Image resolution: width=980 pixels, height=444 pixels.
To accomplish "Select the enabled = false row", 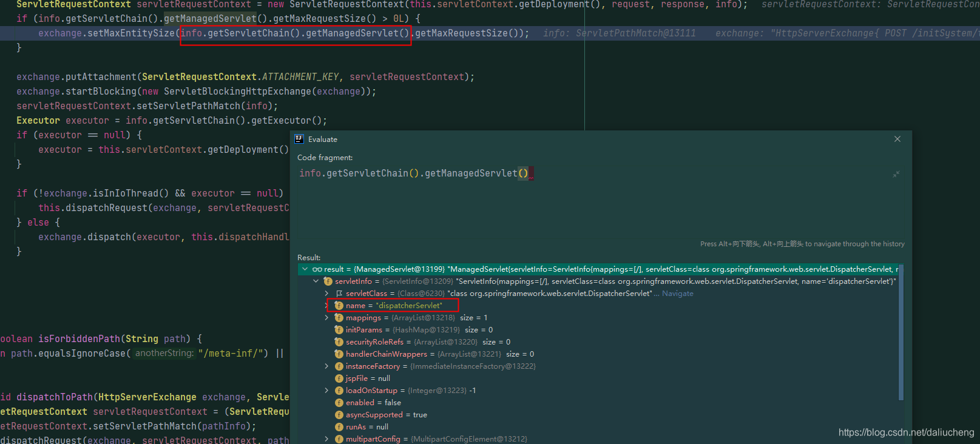I will pos(598,402).
